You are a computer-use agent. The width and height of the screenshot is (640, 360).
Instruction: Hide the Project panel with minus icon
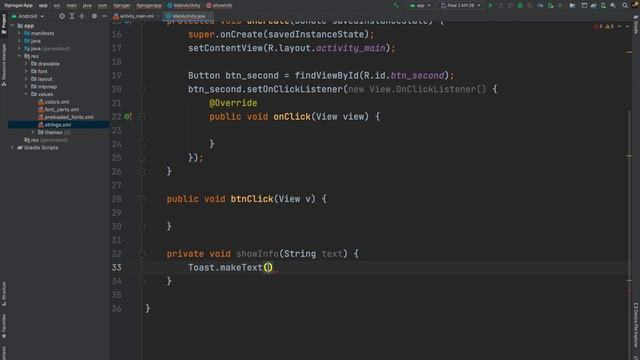104,16
